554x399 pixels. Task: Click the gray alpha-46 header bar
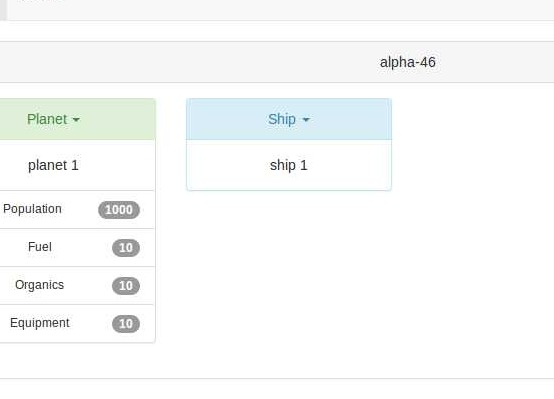277,62
